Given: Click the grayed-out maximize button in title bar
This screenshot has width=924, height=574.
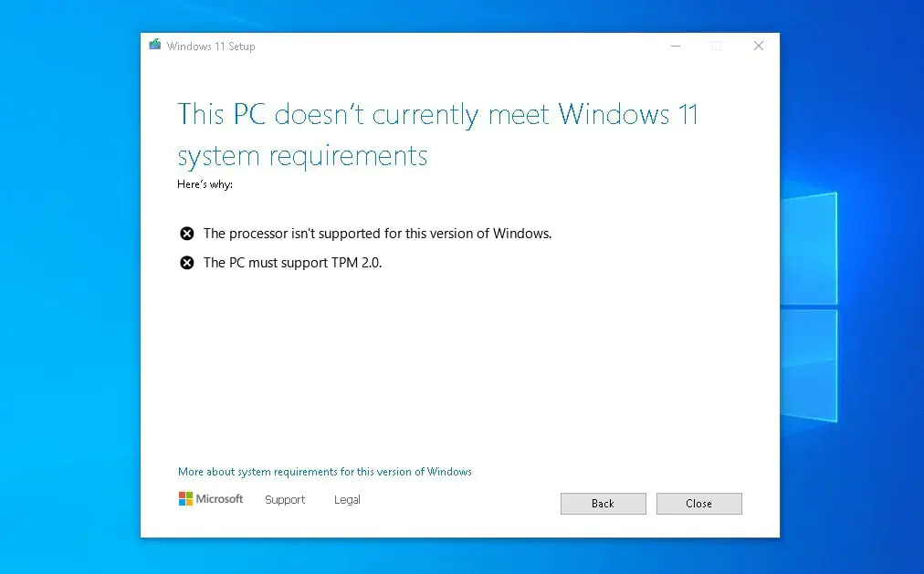Looking at the screenshot, I should pos(717,46).
